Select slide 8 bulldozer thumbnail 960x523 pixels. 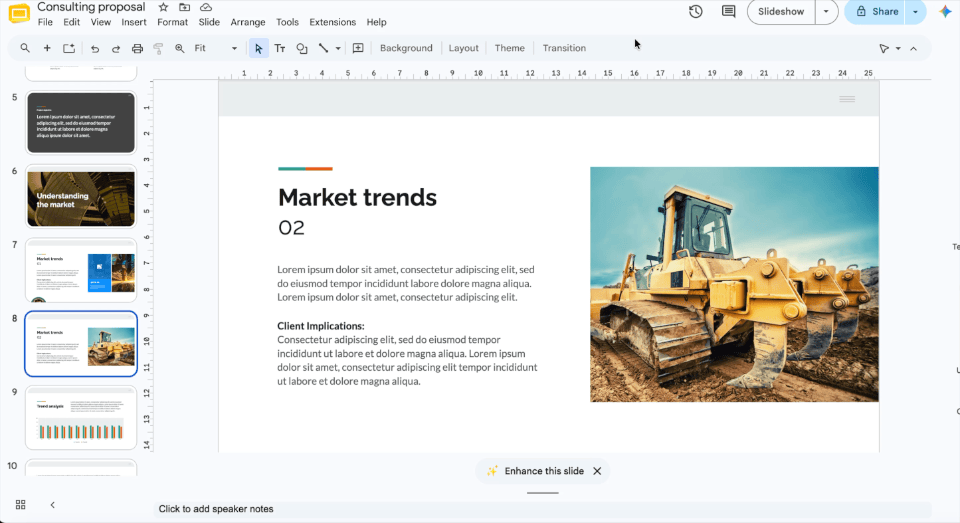(x=81, y=344)
